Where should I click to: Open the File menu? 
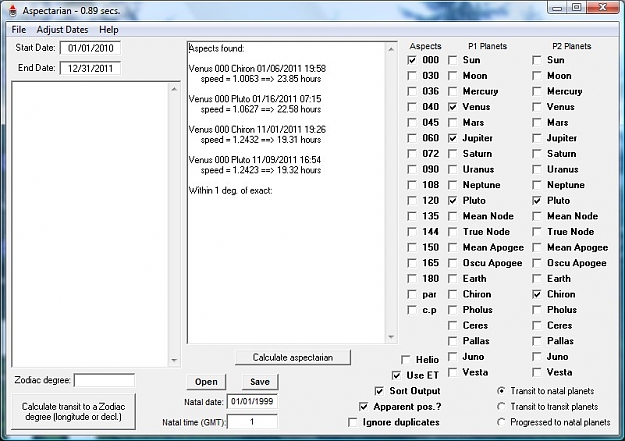[x=19, y=30]
